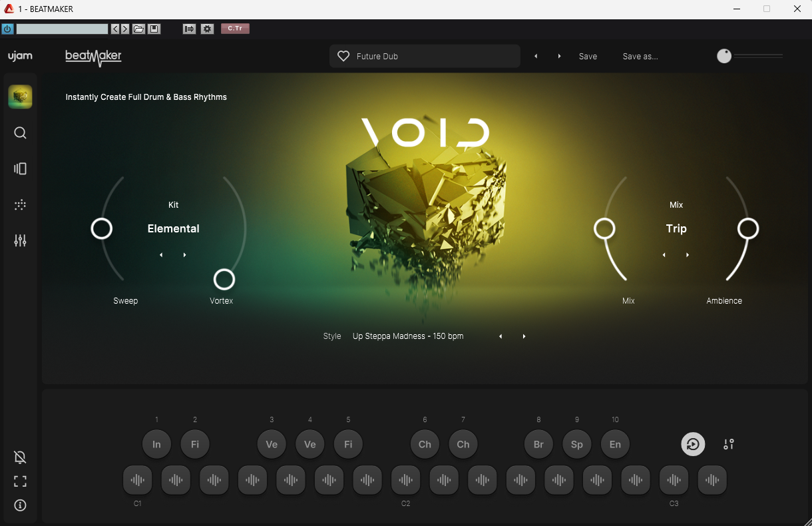Select previous Style with left arrow
Screen dimensions: 812x526
coord(501,336)
